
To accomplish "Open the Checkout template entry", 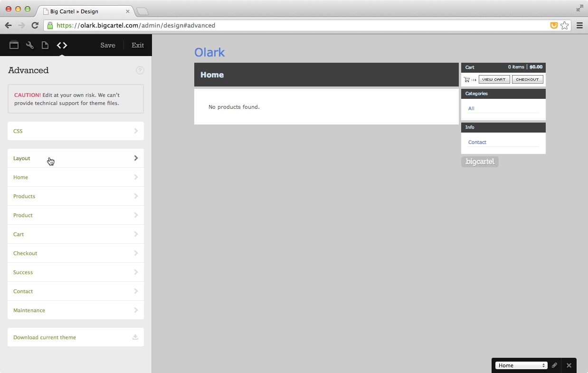I will click(x=76, y=253).
